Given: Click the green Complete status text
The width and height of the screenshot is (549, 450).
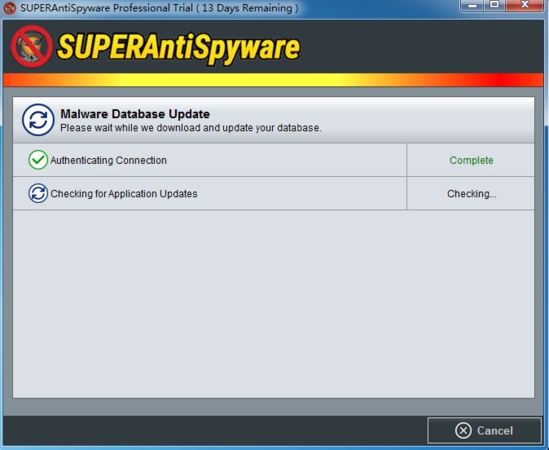Looking at the screenshot, I should [x=471, y=160].
